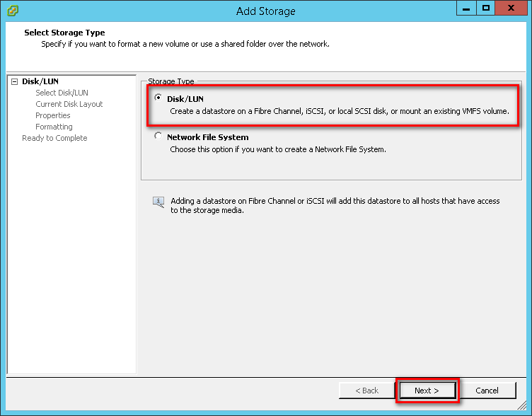Go to the Properties step
532x416 pixels.
53,115
